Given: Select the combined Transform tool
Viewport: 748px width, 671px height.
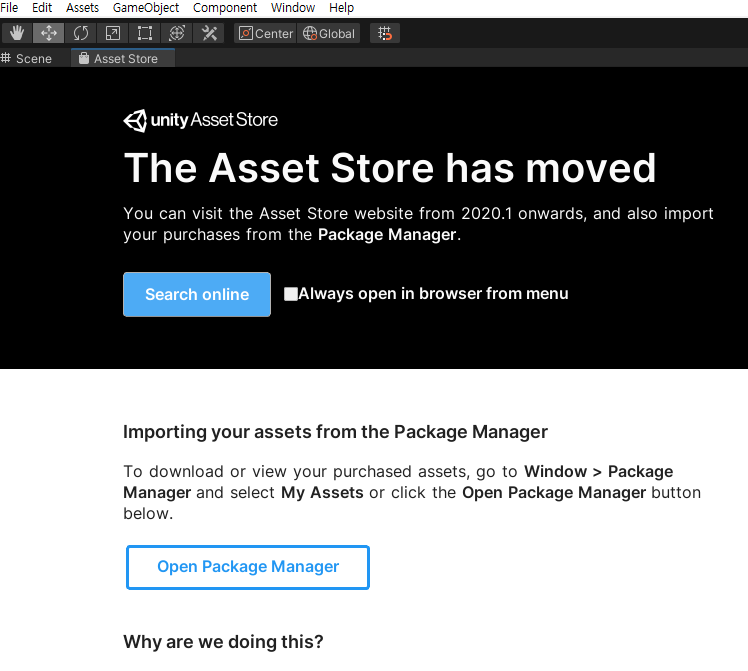Looking at the screenshot, I should (177, 33).
